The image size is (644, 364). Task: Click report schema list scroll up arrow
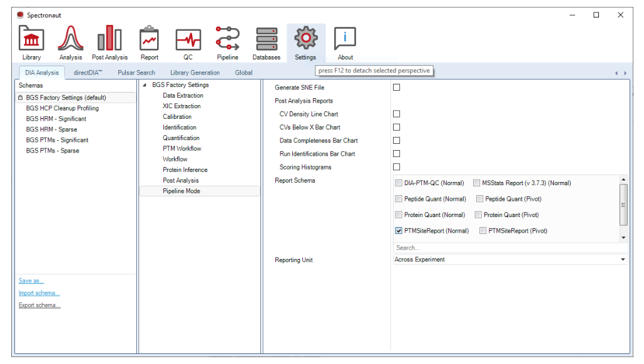pyautogui.click(x=623, y=179)
